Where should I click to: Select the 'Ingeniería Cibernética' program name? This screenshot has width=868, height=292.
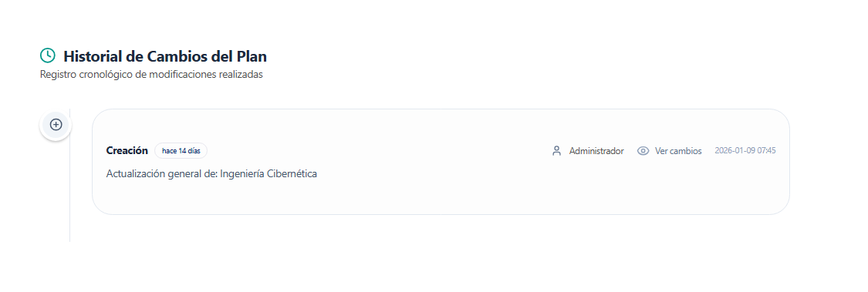(x=269, y=173)
